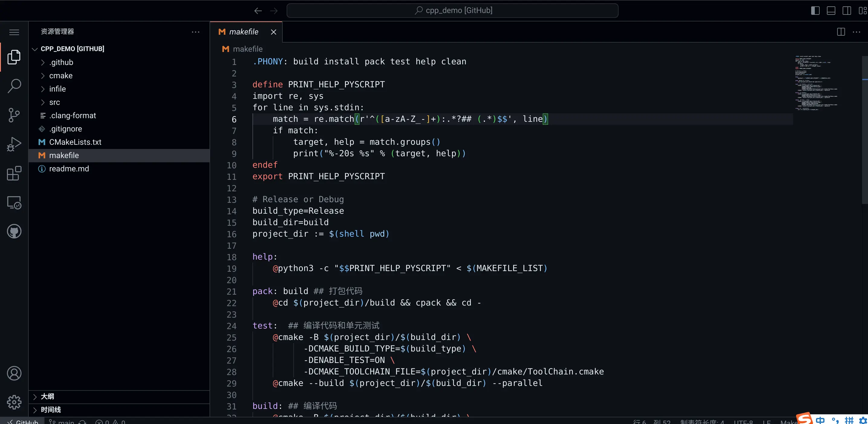Open the Source Control view
The height and width of the screenshot is (424, 868).
coord(14,115)
